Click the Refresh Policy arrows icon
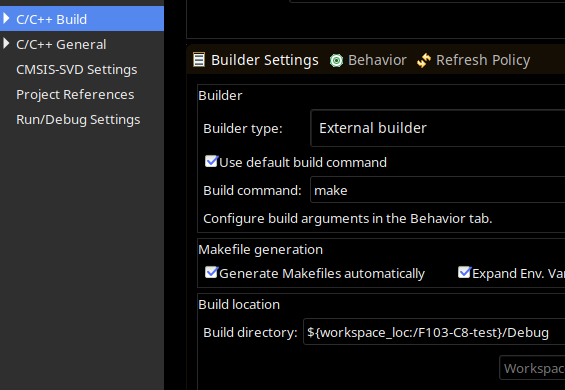The height and width of the screenshot is (390, 565). pos(424,61)
